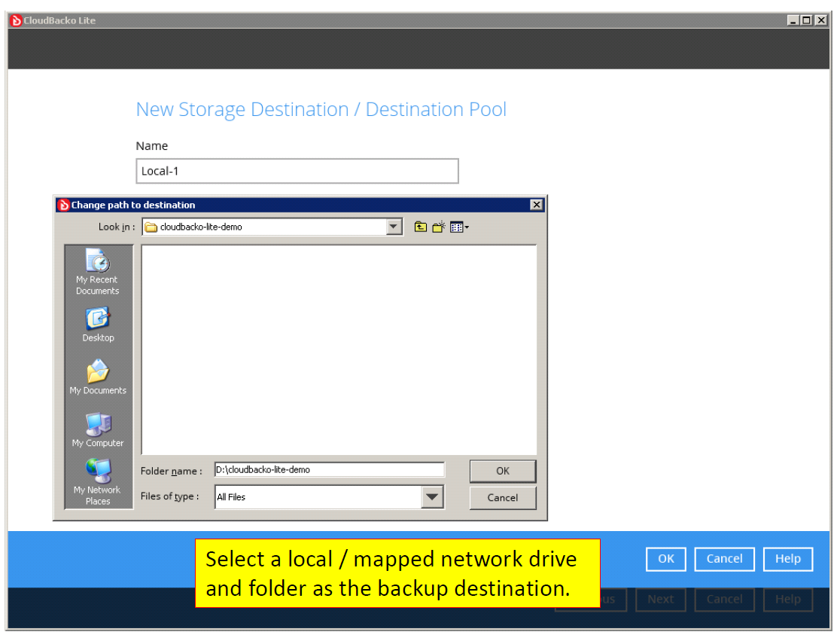The height and width of the screenshot is (635, 840).
Task: Go to Desktop shortcut in sidebar
Action: (98, 325)
